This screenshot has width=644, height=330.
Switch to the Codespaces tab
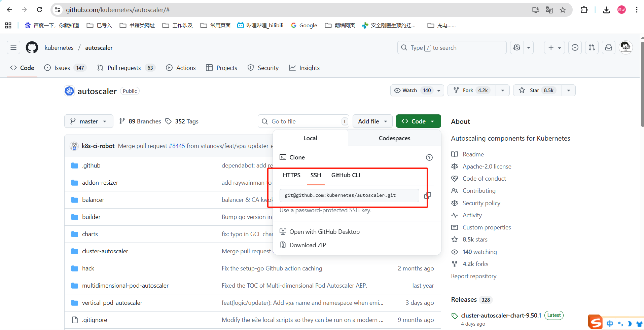tap(394, 138)
